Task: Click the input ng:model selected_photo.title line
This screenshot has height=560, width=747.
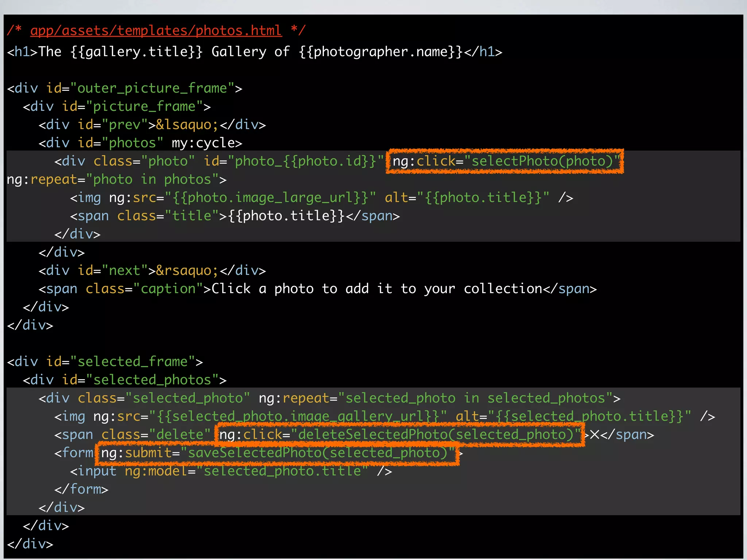Action: click(x=231, y=471)
